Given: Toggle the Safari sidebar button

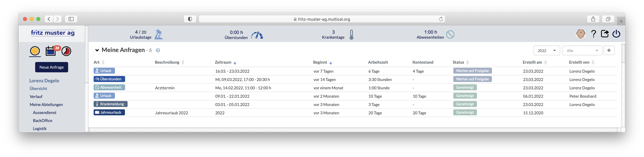Looking at the screenshot, I should [x=71, y=19].
